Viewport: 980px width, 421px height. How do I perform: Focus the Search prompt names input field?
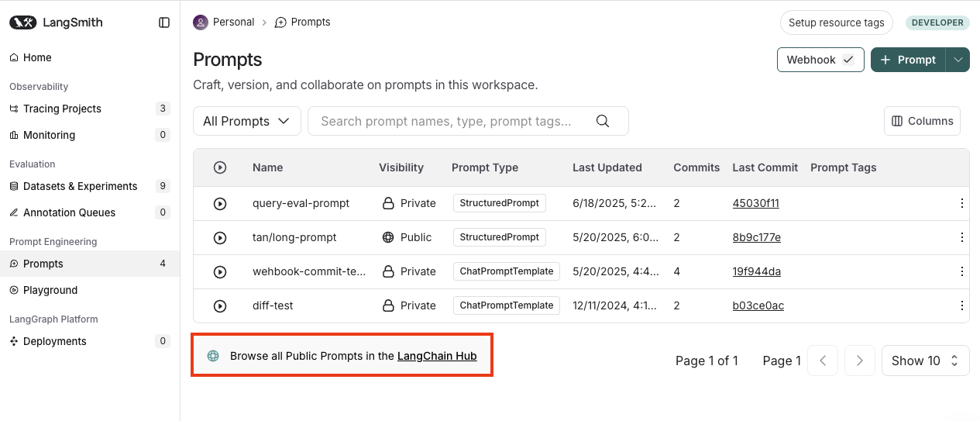(468, 121)
